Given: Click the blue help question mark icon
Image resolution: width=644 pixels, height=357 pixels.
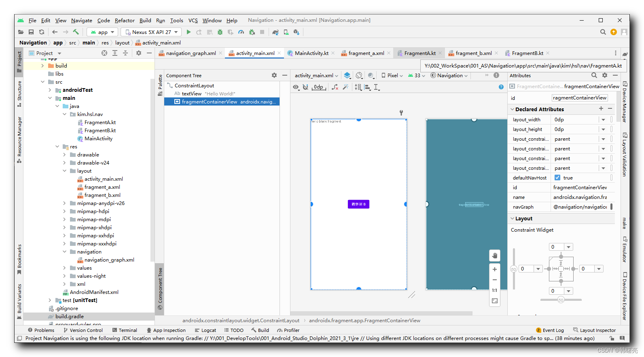Looking at the screenshot, I should point(501,87).
